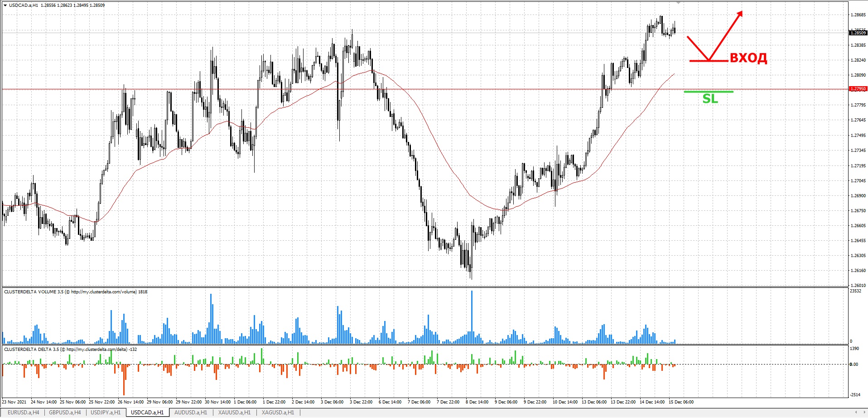Click the delta scale value -2514
Screen dimensions: 868x418
pos(854,395)
